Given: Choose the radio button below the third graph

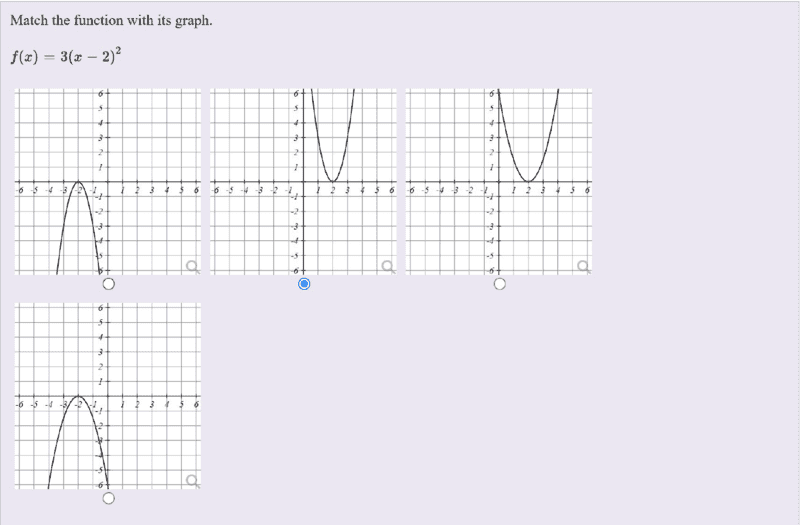Looking at the screenshot, I should click(x=499, y=284).
